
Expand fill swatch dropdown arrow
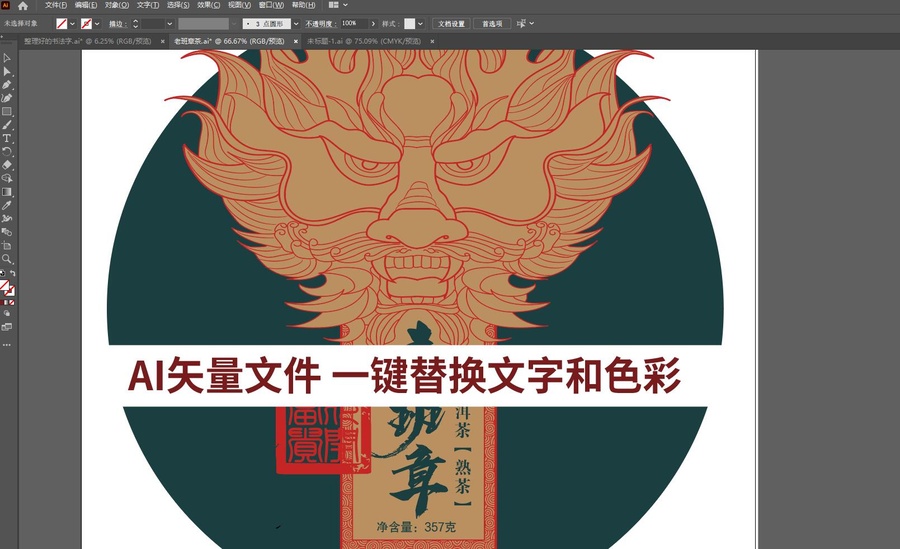72,24
